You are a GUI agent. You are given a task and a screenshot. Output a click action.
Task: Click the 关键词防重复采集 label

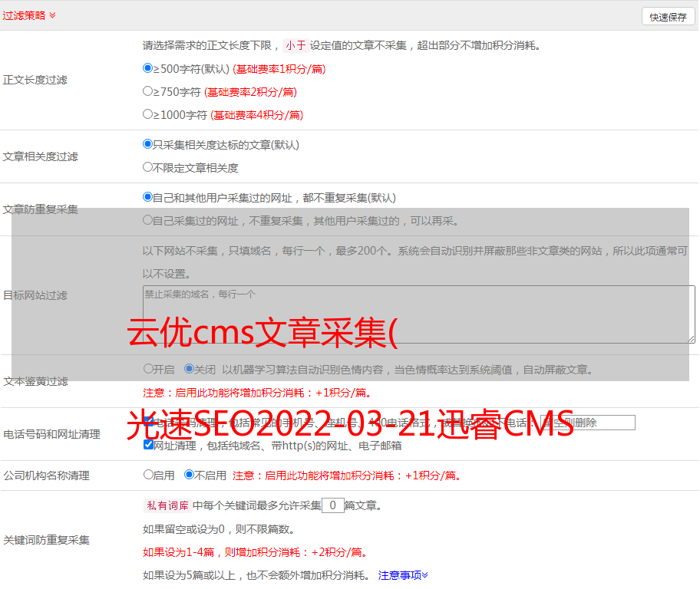point(46,540)
